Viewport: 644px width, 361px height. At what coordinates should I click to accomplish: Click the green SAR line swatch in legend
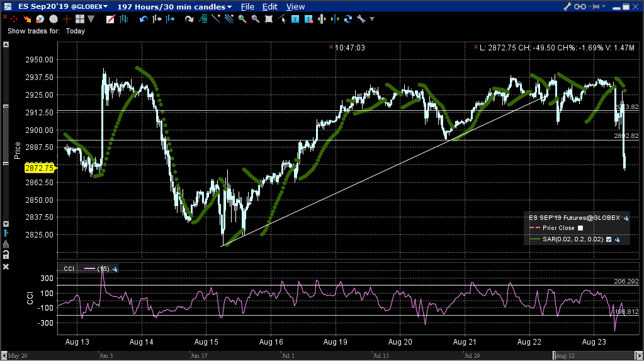534,239
